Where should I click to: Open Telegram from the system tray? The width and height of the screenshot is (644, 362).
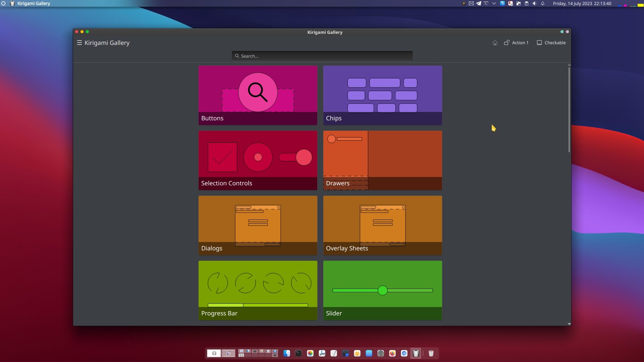pyautogui.click(x=479, y=3)
